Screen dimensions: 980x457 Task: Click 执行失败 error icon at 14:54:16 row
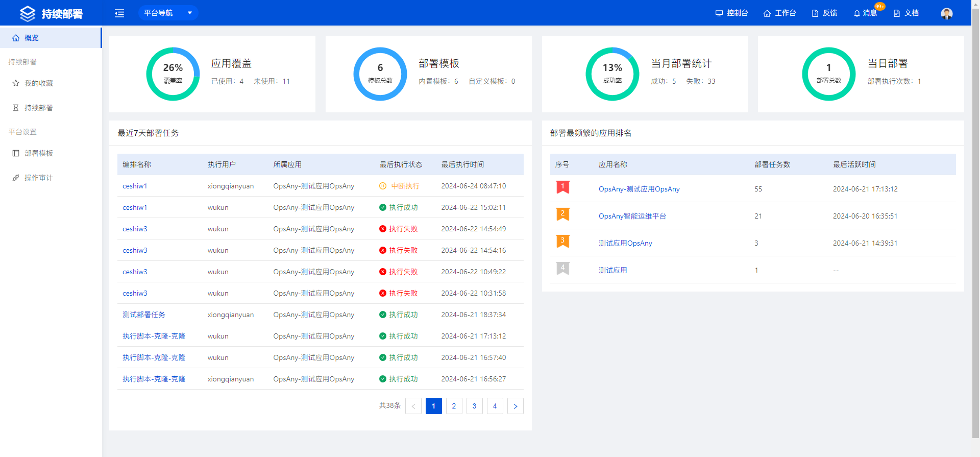point(383,250)
